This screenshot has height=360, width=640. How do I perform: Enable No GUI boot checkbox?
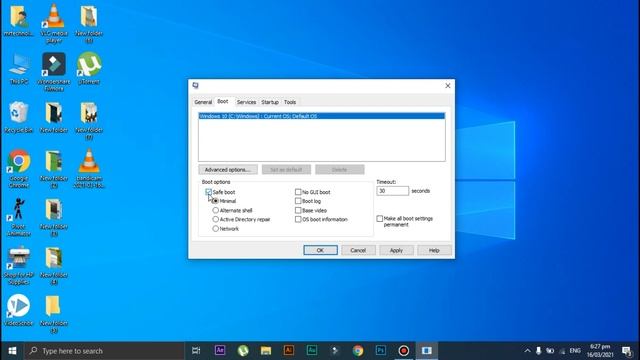pos(298,192)
